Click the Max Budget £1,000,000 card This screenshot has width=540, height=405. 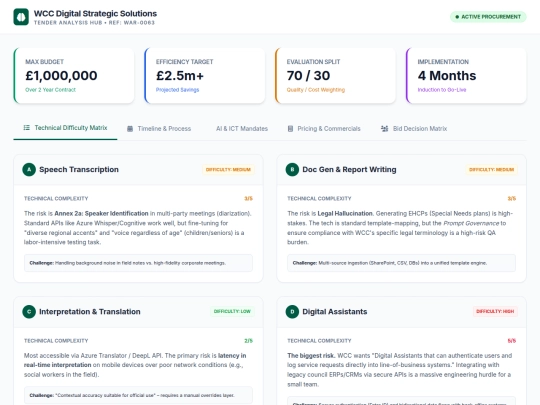(x=74, y=75)
